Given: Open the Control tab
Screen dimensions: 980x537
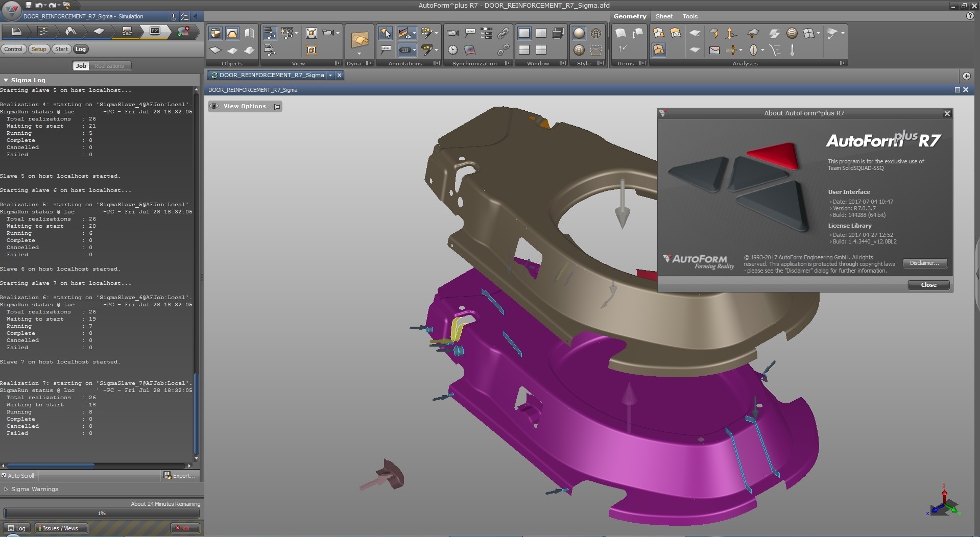Looking at the screenshot, I should click(x=13, y=49).
